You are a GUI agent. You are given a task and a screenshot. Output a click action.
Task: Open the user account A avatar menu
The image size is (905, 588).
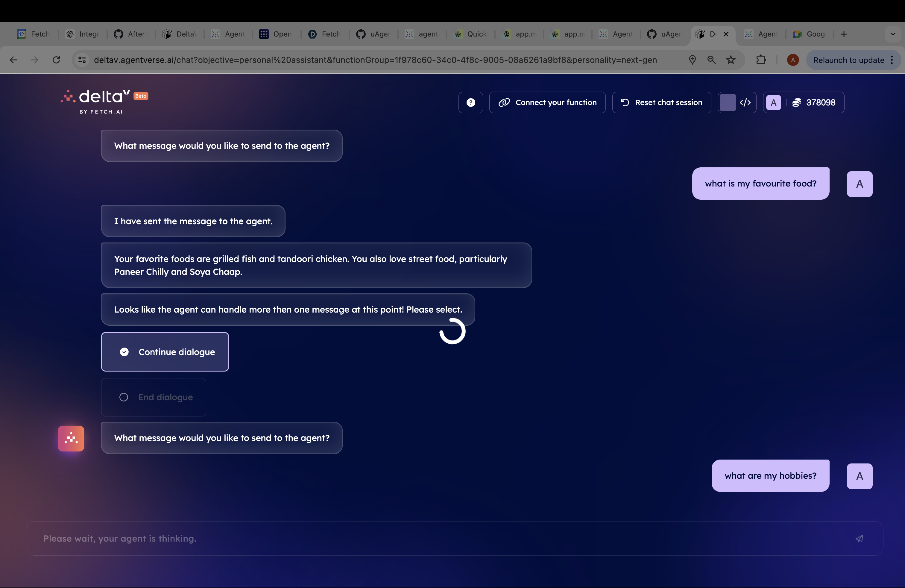point(773,102)
